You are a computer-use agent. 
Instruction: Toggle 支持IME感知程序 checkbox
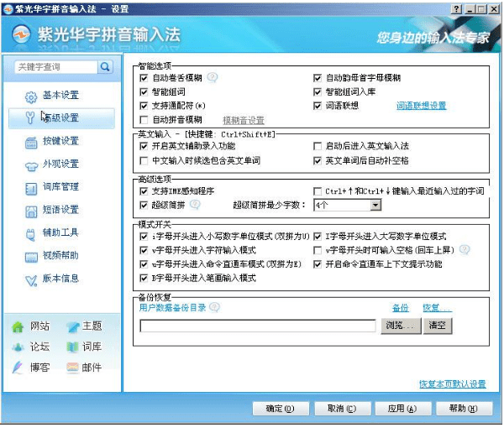[x=144, y=191]
